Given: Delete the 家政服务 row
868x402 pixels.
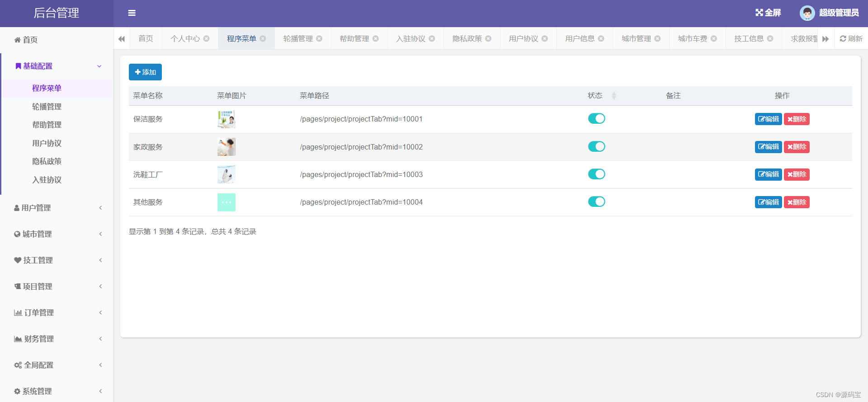Looking at the screenshot, I should 797,147.
